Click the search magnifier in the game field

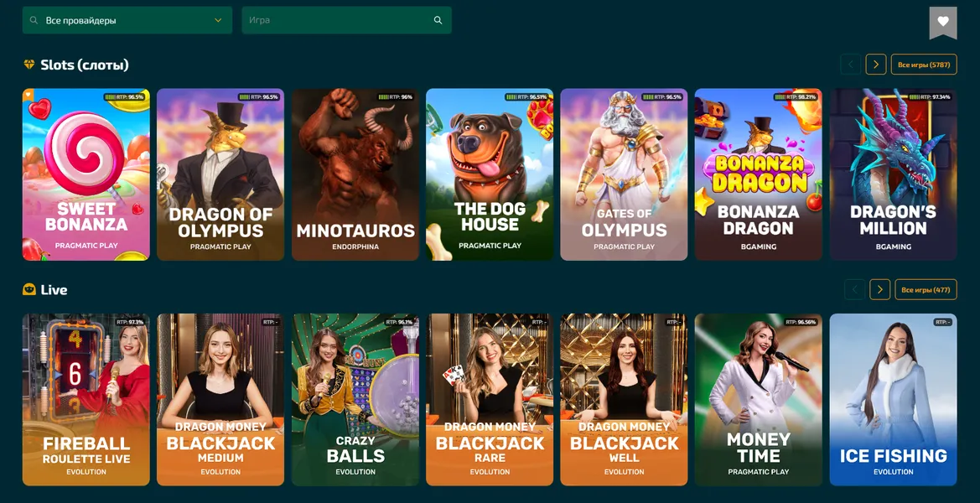pyautogui.click(x=438, y=20)
